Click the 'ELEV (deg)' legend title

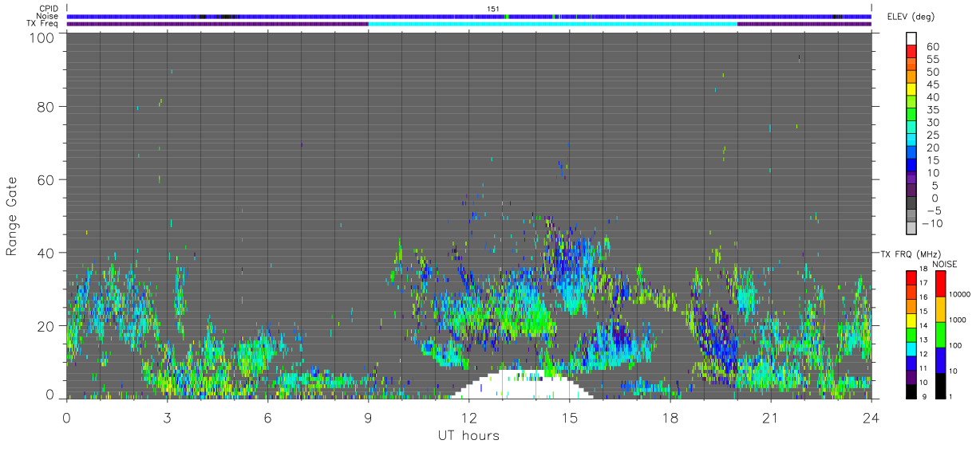pyautogui.click(x=911, y=16)
